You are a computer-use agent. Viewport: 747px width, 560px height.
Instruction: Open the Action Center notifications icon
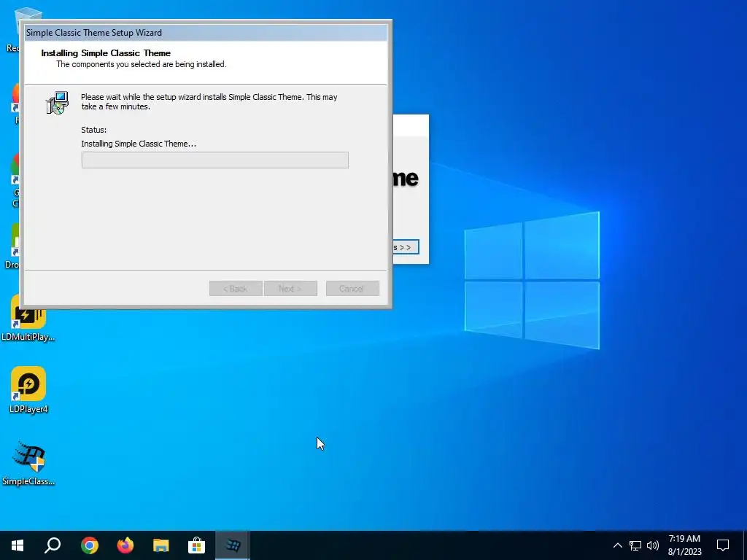(x=723, y=545)
